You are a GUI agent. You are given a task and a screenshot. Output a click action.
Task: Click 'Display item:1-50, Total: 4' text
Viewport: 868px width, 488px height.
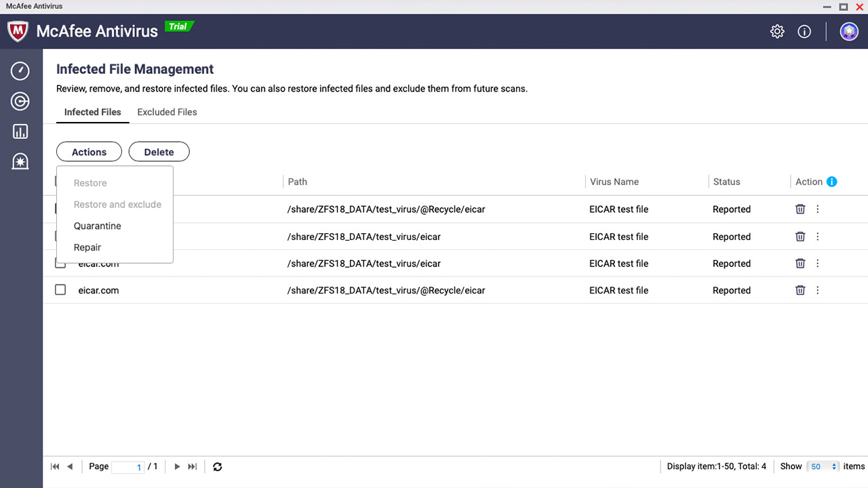(x=716, y=466)
